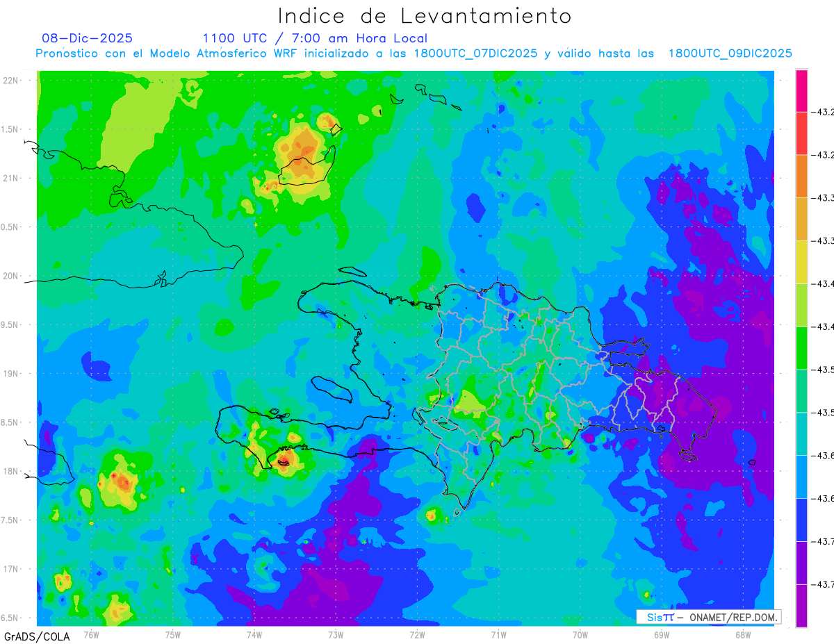Click the '72W' longitude label
Viewport: 834px width, 644px height.
pos(417,634)
